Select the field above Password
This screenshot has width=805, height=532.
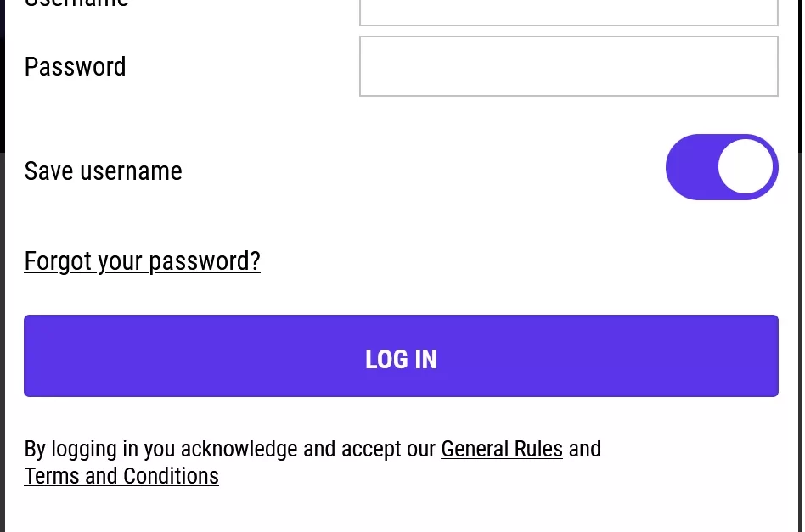pos(568,12)
